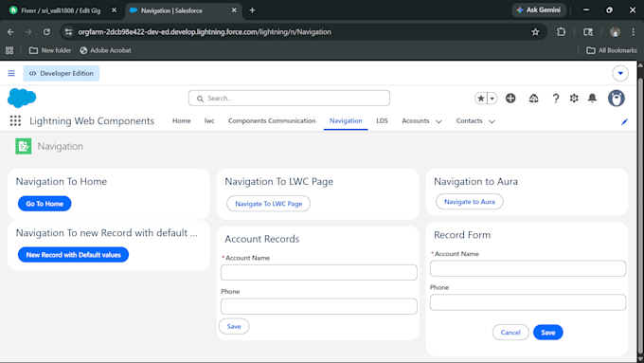Open the Components Communication tab
This screenshot has width=644, height=363.
[x=272, y=121]
